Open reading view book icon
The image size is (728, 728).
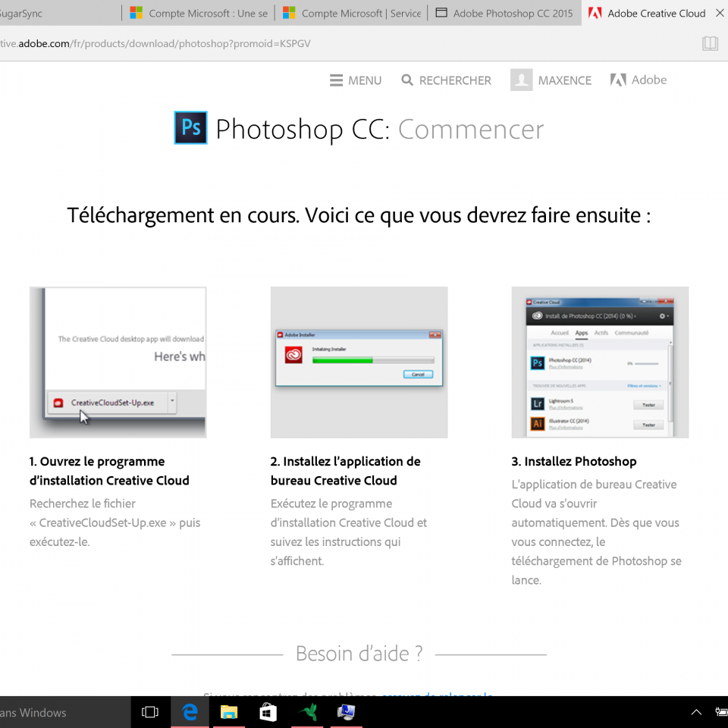coord(710,44)
